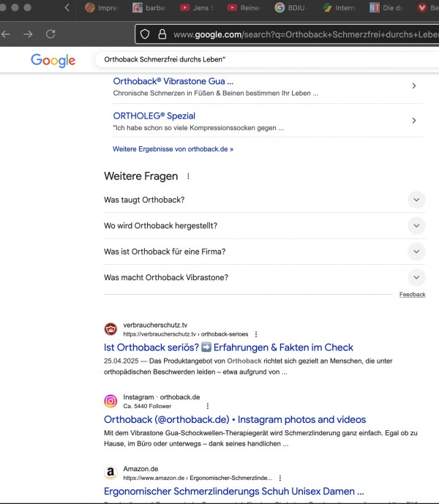This screenshot has width=439, height=504.
Task: Click 'verbraucherschutz.tv' source name
Action: coord(155,326)
